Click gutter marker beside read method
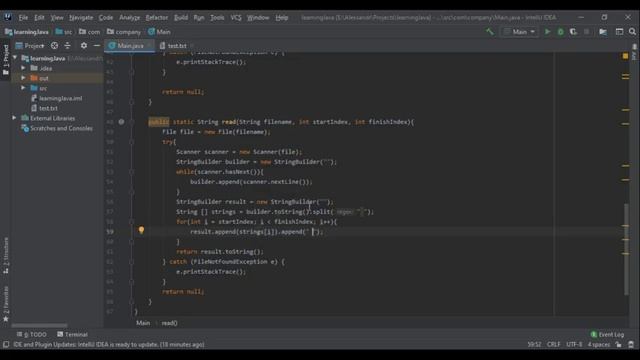Viewport: 640px width, 360px height. pyautogui.click(x=121, y=122)
